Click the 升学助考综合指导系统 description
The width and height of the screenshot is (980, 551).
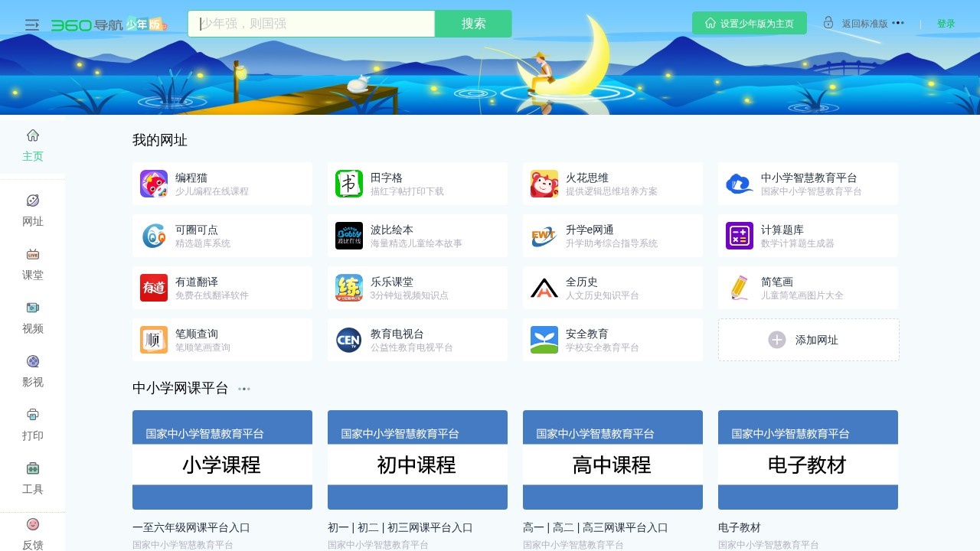612,243
